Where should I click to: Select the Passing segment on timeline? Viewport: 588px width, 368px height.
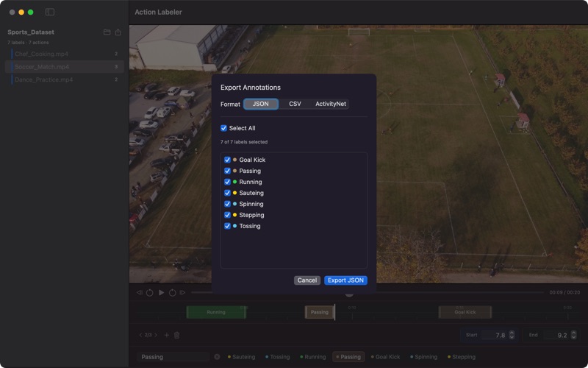pyautogui.click(x=319, y=312)
